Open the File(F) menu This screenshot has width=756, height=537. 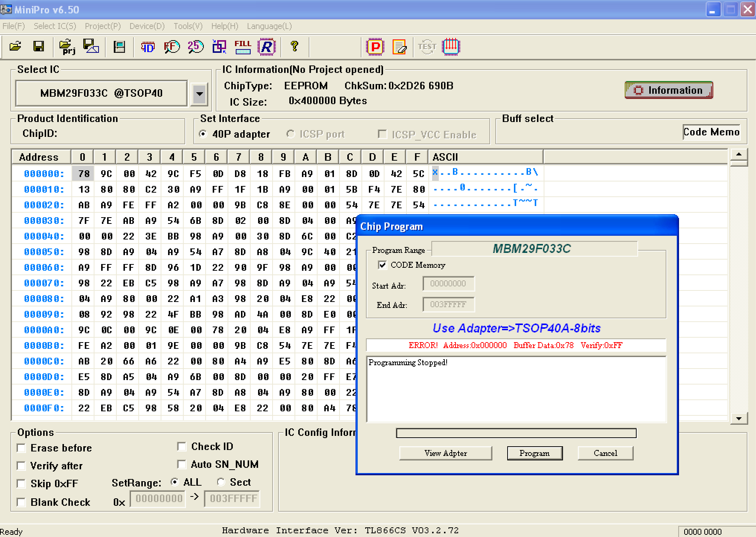(14, 26)
